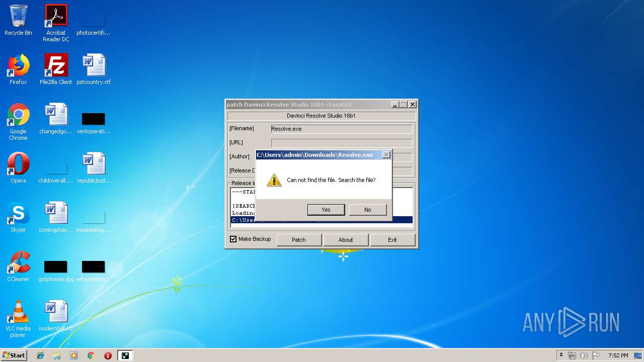Click Davinci Resolve Studio 16b1 header bar
The width and height of the screenshot is (644, 362).
[321, 116]
